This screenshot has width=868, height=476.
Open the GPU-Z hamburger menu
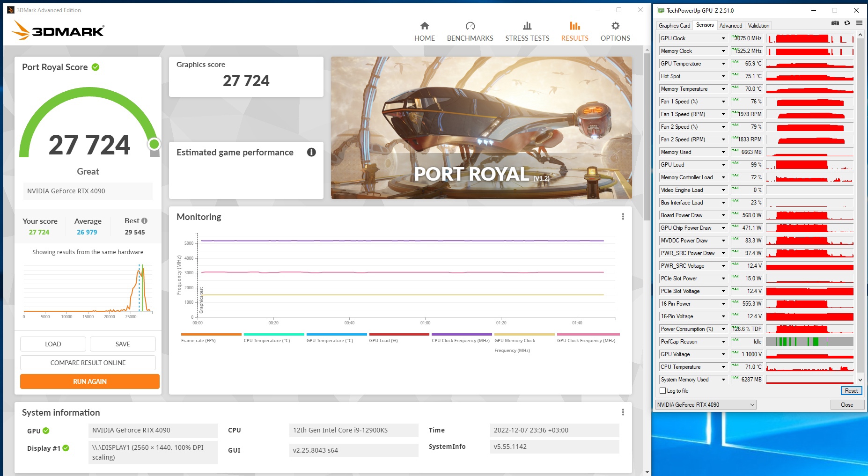[x=859, y=23]
